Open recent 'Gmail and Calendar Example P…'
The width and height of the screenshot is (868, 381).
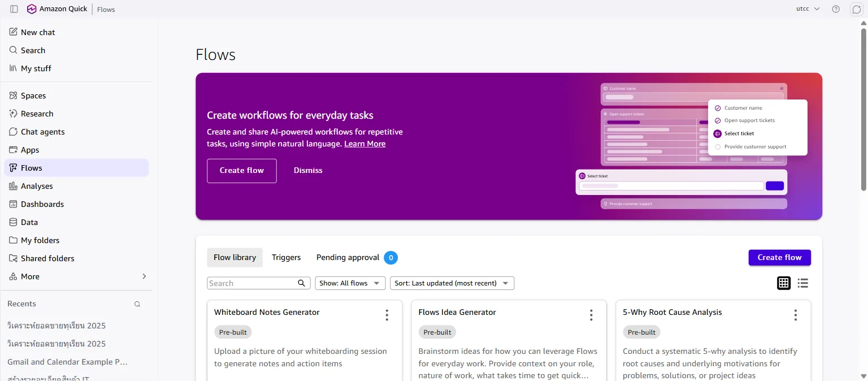[x=68, y=362]
